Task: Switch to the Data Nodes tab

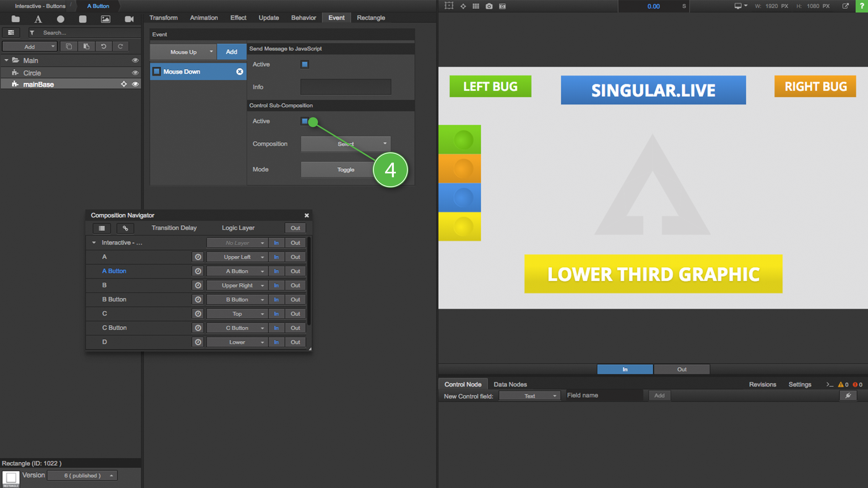Action: click(x=510, y=384)
